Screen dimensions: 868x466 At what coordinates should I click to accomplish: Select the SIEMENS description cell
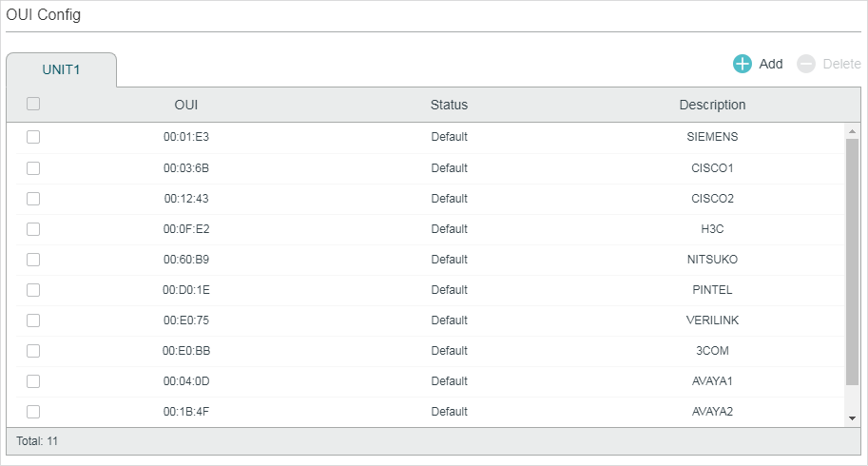[712, 137]
